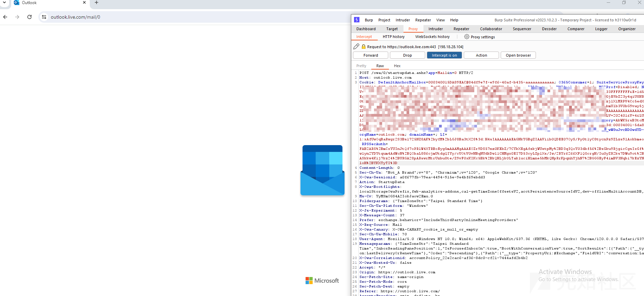644x296 pixels.
Task: Click the Open browser button
Action: tap(518, 55)
